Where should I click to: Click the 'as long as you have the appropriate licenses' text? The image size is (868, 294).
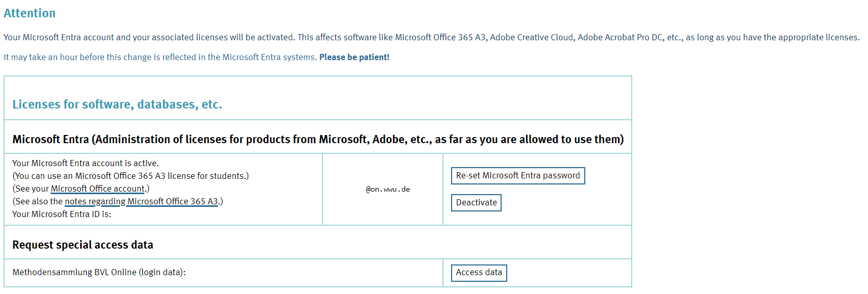click(772, 38)
